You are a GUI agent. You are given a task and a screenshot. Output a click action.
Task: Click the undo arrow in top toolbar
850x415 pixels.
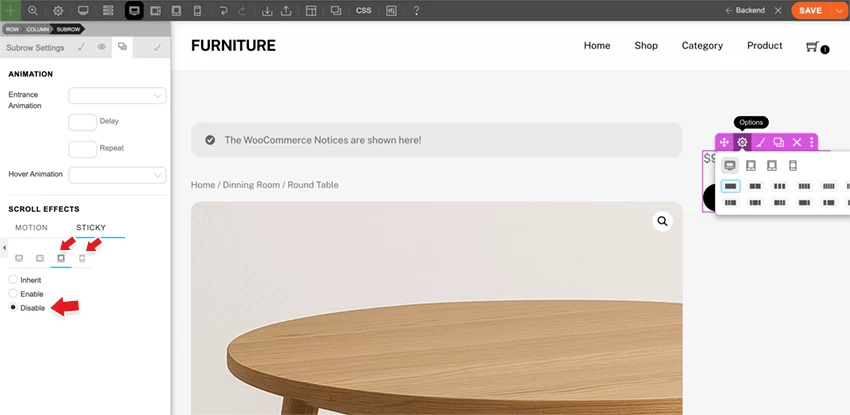point(223,10)
